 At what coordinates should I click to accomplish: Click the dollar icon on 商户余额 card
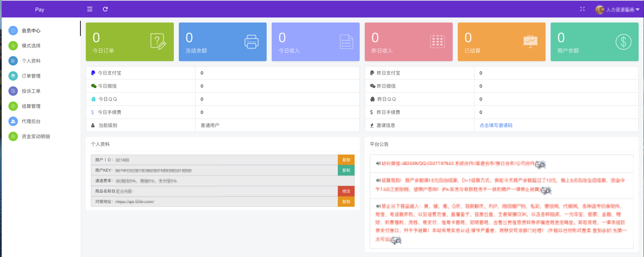pos(623,42)
